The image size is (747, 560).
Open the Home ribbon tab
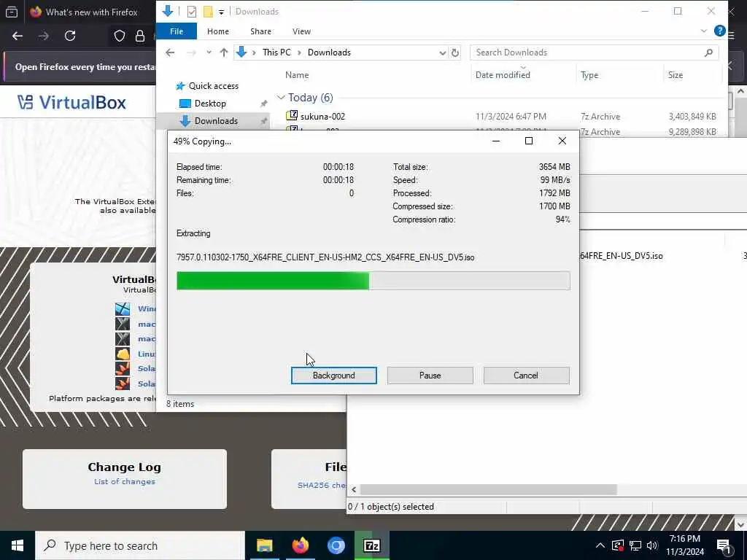pos(217,31)
